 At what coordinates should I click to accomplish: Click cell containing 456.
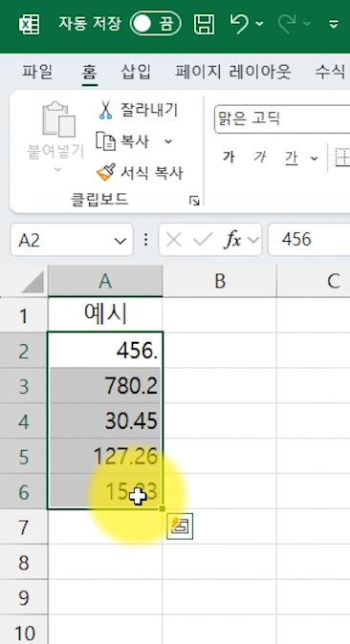(105, 351)
